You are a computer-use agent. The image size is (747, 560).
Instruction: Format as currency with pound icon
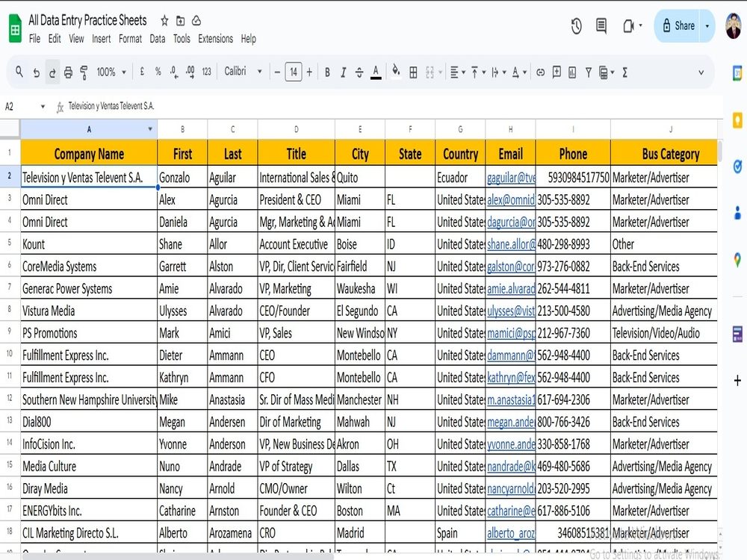[x=142, y=72]
